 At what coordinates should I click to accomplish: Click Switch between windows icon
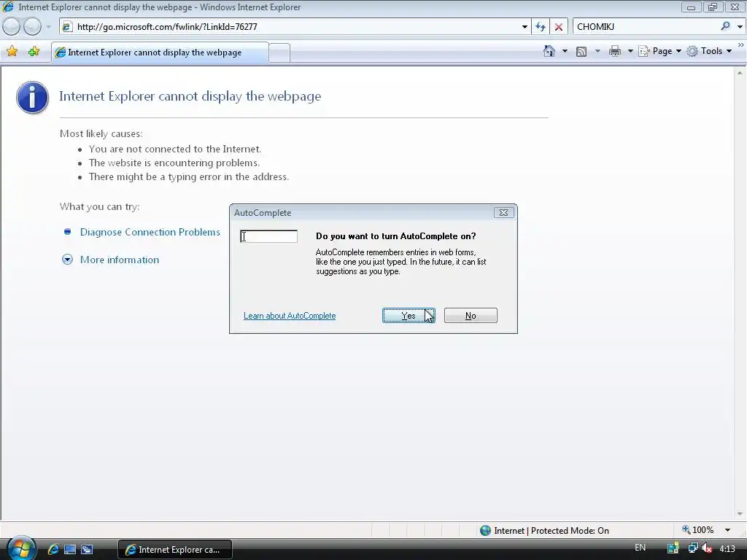pos(87,550)
